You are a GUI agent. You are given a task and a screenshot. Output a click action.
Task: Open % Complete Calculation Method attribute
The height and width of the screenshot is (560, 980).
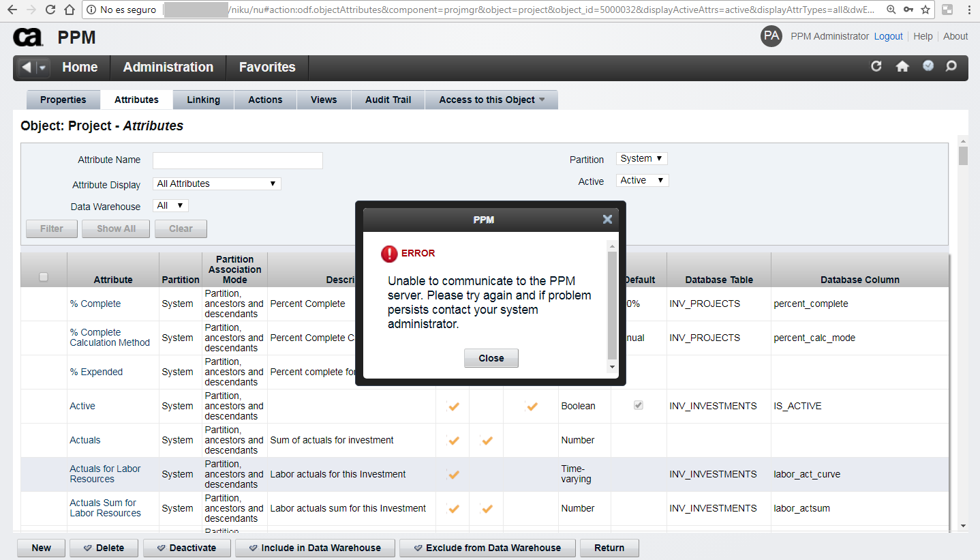tap(110, 338)
